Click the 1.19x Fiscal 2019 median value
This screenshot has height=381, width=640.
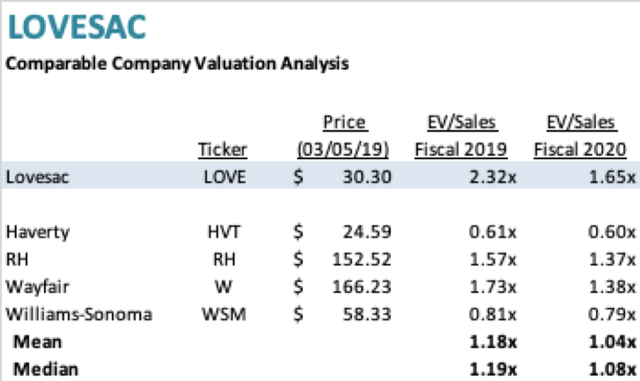(493, 370)
